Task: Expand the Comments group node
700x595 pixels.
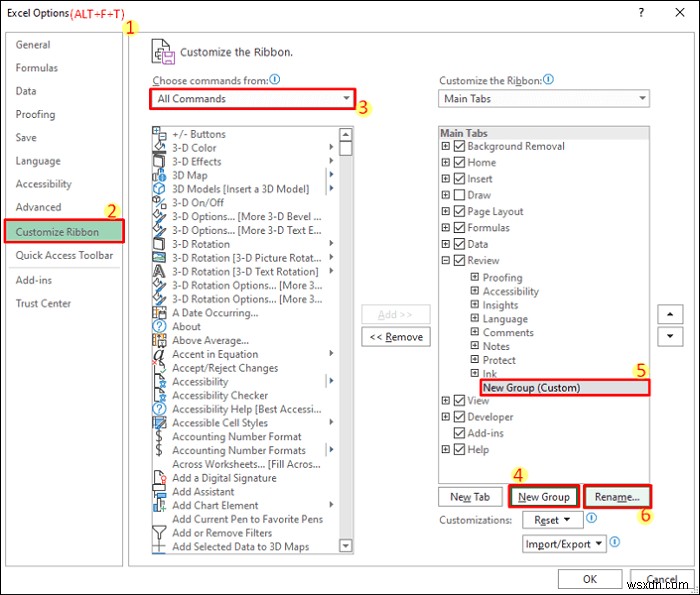Action: (475, 332)
